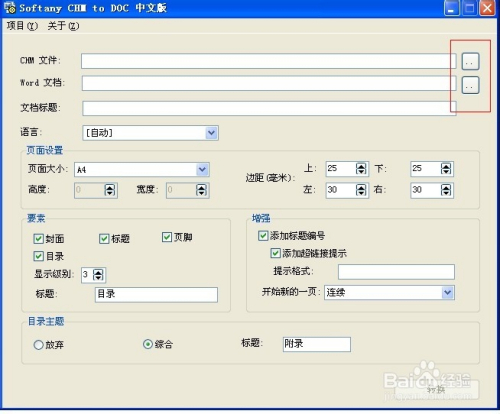Click the 上 margin value 25
Image resolution: width=500 pixels, height=414 pixels.
(332, 168)
